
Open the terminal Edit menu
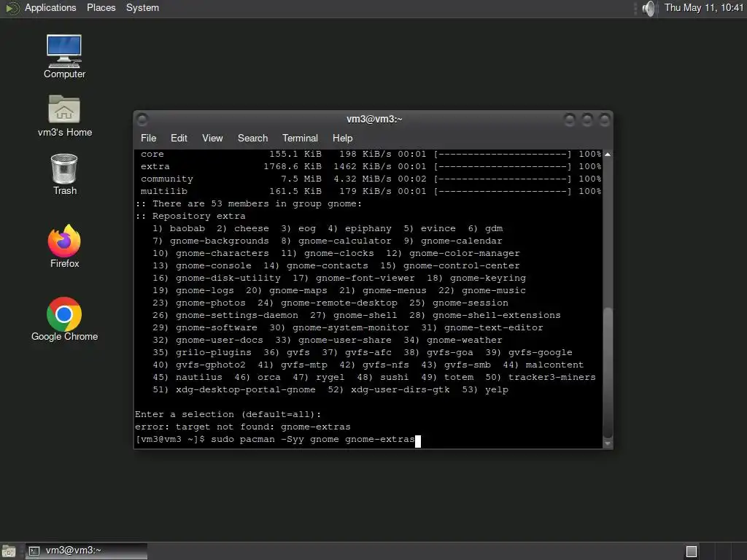[179, 138]
